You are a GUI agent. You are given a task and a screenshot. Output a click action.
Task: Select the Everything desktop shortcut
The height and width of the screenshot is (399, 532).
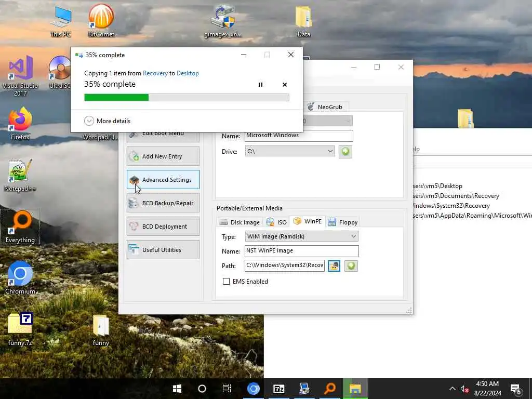coord(20,227)
